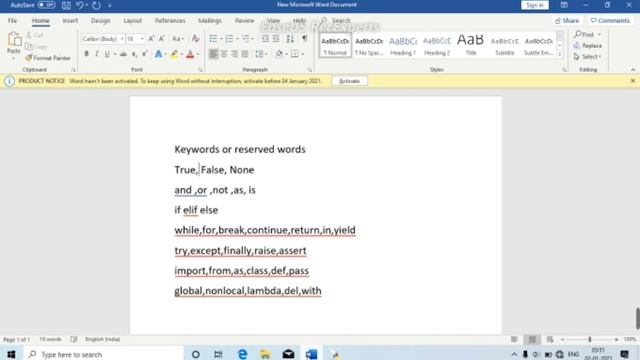Image resolution: width=640 pixels, height=360 pixels.
Task: Open the Insert tab
Action: point(70,20)
